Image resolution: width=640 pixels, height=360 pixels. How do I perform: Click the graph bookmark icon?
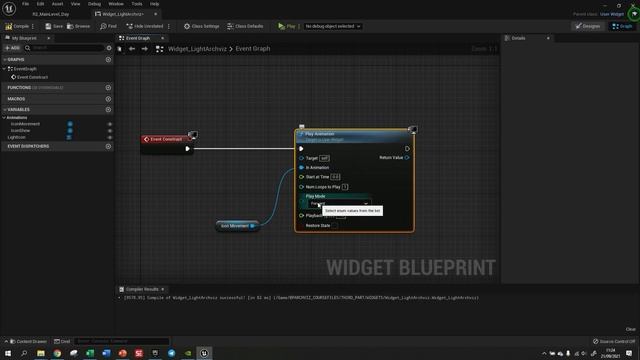pos(119,49)
